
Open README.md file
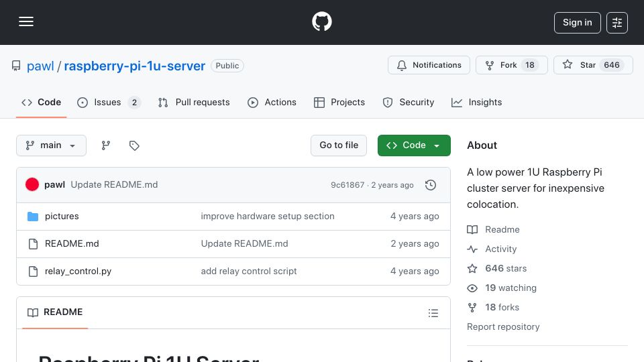tap(72, 244)
